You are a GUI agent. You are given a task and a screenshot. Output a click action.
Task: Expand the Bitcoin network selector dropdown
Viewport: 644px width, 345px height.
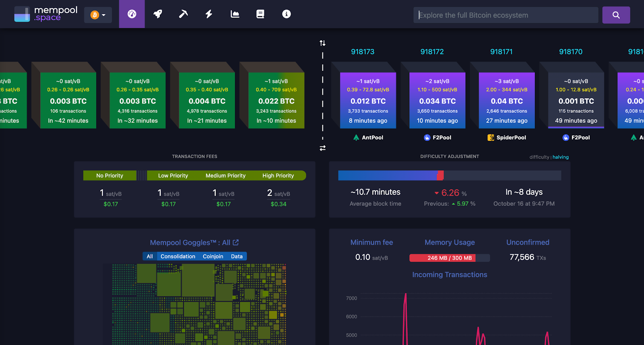(98, 15)
